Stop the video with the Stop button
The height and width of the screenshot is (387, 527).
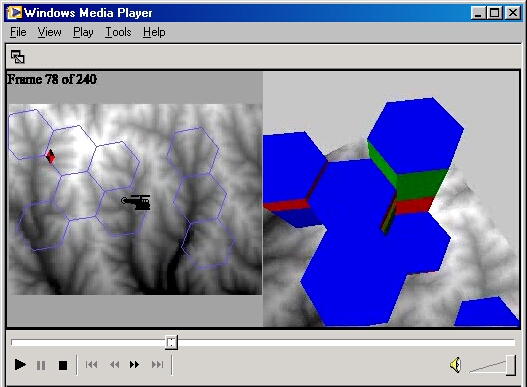(x=63, y=365)
